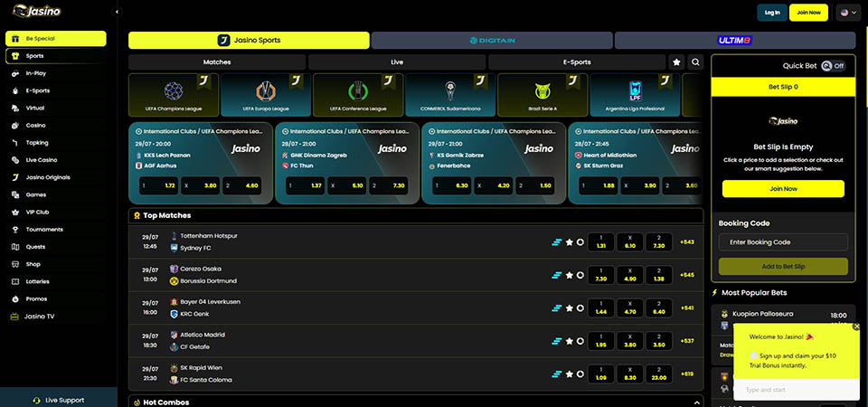
Task: Select odds 23.00 for FC Santa Coloma
Action: pyautogui.click(x=659, y=374)
